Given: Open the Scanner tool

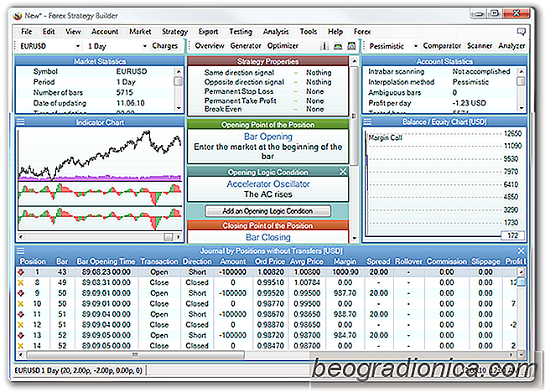Looking at the screenshot, I should pyautogui.click(x=480, y=46).
